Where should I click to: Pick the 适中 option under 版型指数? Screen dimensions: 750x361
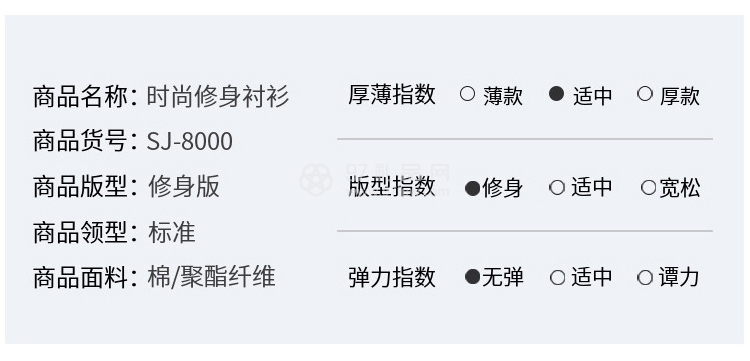pyautogui.click(x=557, y=187)
